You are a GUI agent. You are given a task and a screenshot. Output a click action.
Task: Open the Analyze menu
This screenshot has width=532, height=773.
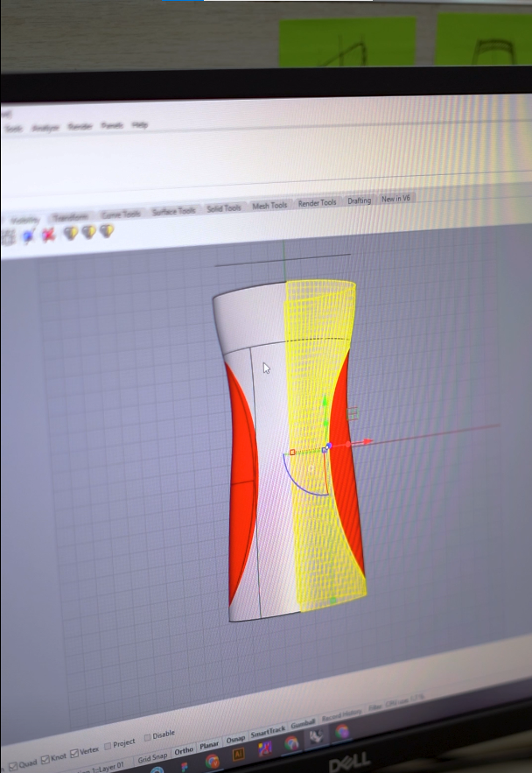[45, 128]
